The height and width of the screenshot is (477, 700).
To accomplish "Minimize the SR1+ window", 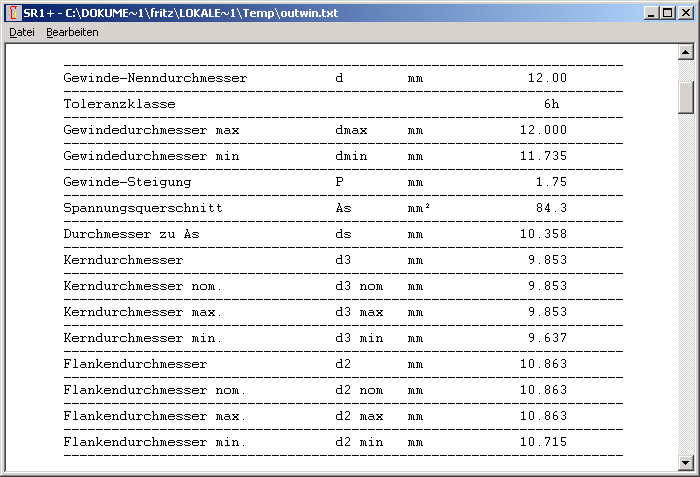I will tap(651, 12).
